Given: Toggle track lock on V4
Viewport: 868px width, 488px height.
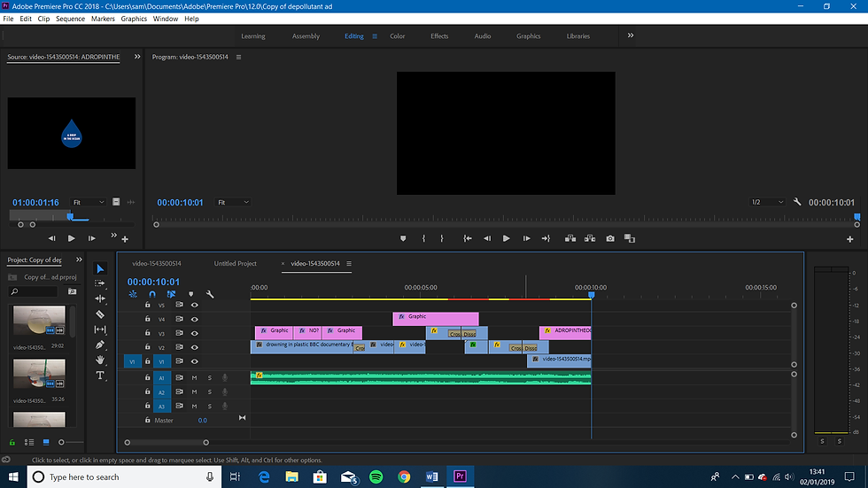Looking at the screenshot, I should (147, 319).
